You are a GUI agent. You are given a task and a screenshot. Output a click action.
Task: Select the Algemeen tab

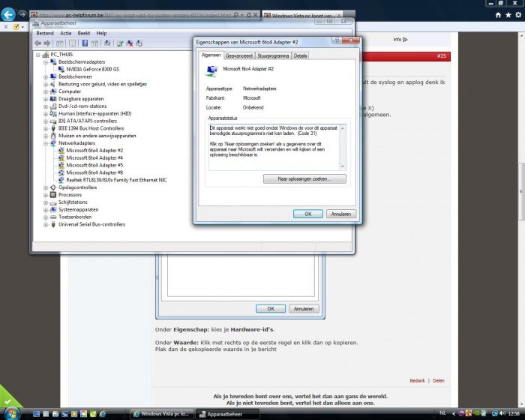pos(211,55)
